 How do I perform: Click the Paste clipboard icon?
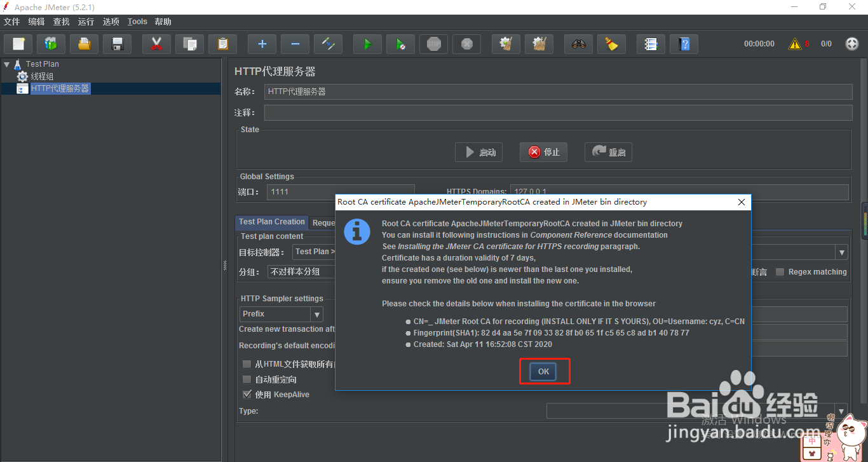pyautogui.click(x=222, y=44)
